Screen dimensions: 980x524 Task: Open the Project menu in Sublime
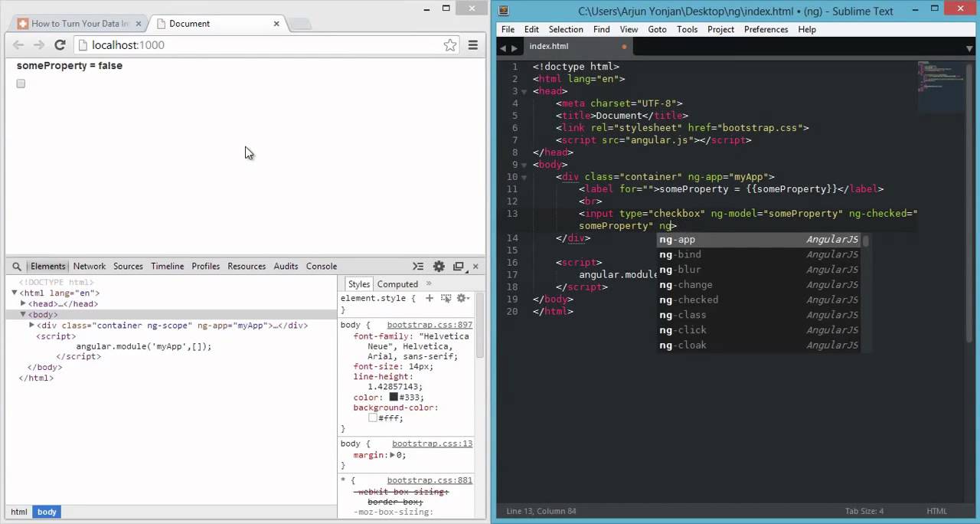720,29
